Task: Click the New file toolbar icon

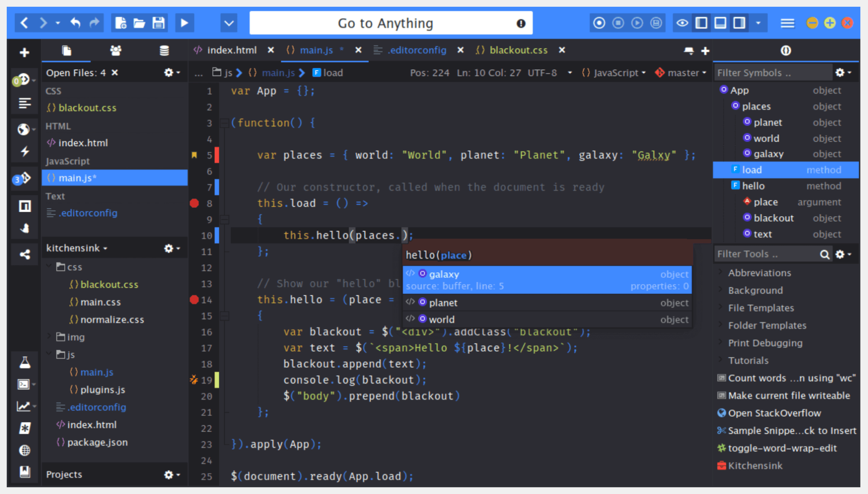Action: [x=121, y=23]
